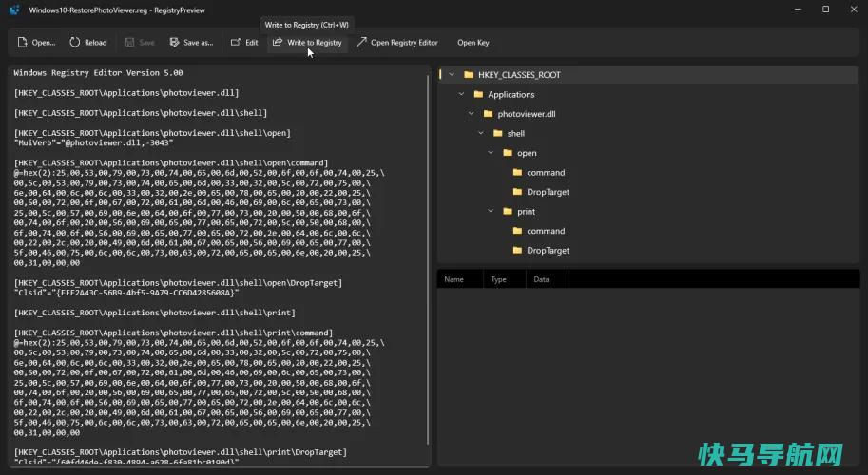Screen dimensions: 868x475
Task: Click the shell\open\command] key line
Action: tap(171, 162)
